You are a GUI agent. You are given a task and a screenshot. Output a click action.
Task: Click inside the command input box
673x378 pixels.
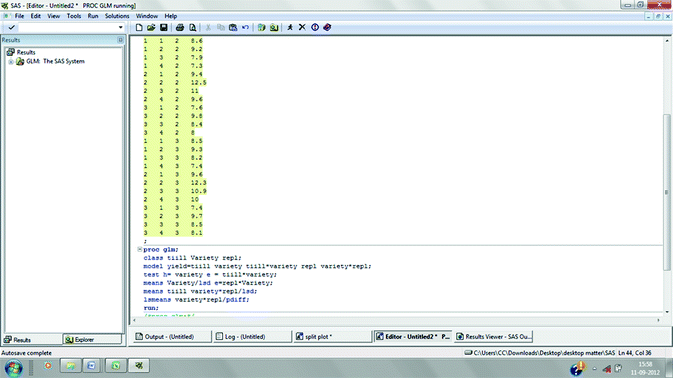(x=67, y=27)
